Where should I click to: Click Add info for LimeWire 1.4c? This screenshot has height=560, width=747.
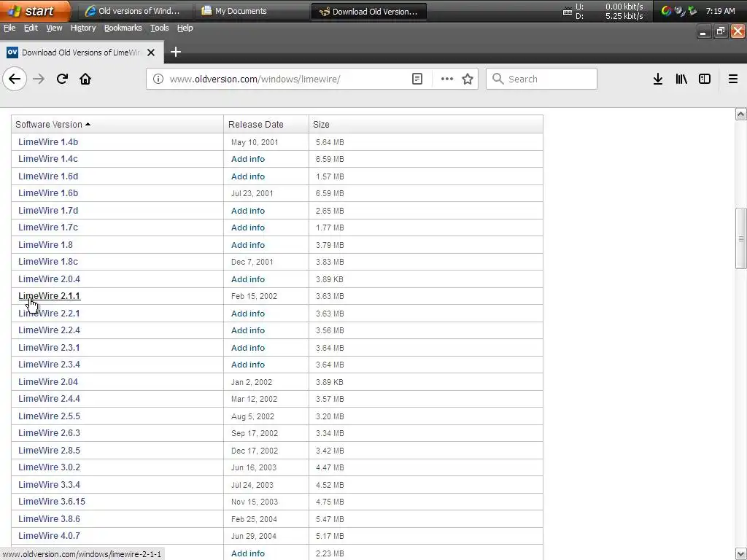click(248, 159)
